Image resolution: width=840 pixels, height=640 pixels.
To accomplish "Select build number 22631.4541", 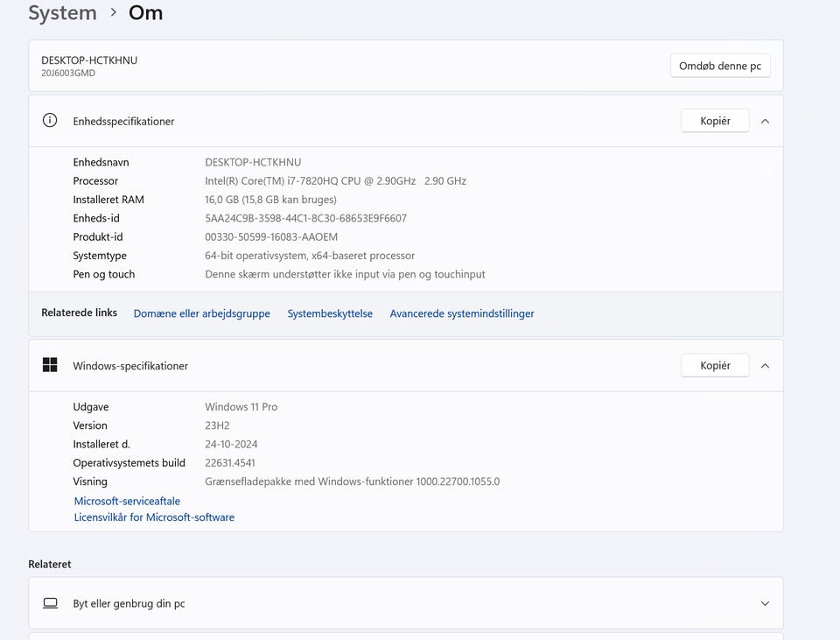I will tap(230, 462).
